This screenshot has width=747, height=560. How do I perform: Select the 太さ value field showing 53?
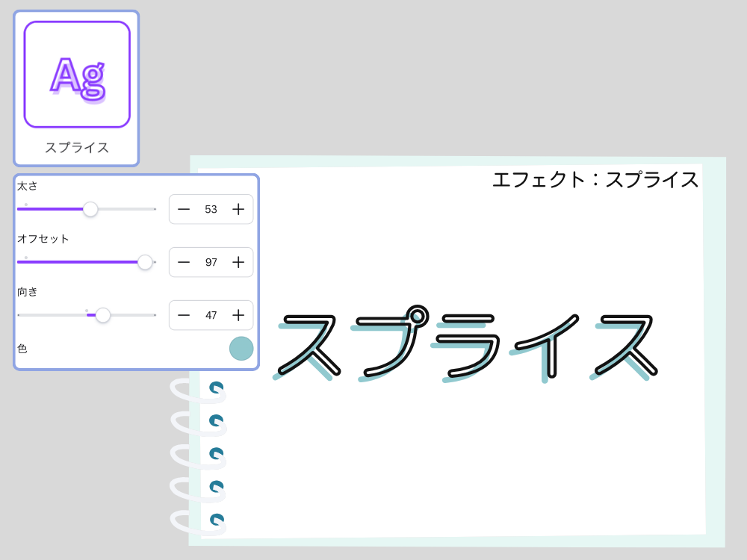click(211, 209)
